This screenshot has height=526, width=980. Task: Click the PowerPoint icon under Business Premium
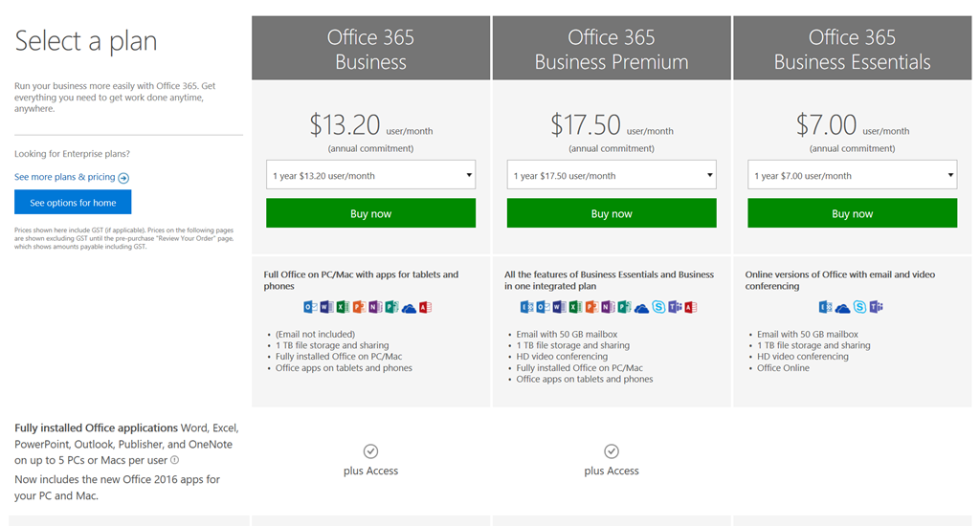click(x=591, y=307)
